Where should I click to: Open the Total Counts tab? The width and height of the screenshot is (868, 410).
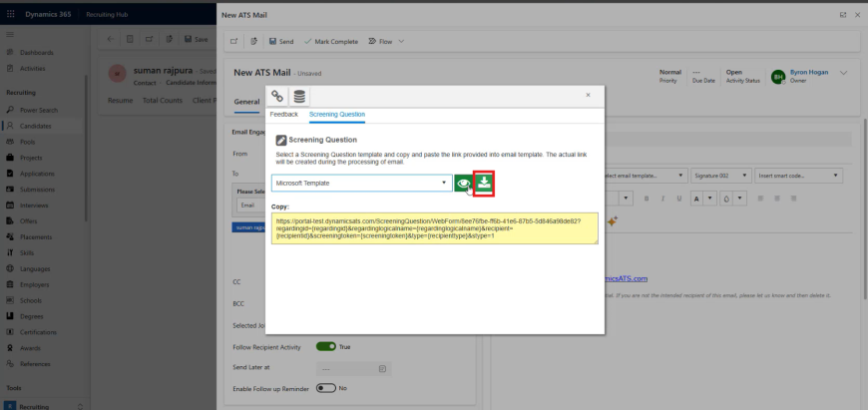163,101
